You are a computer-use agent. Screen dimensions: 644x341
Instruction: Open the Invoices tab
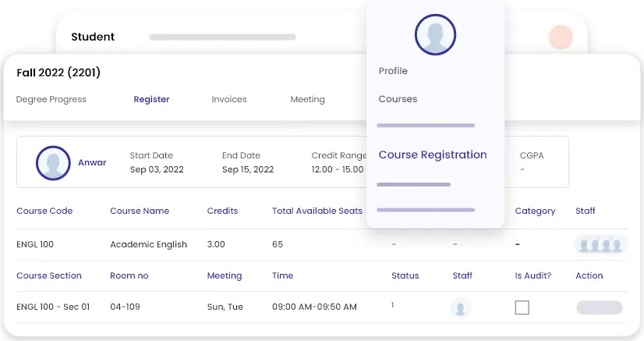(x=229, y=99)
